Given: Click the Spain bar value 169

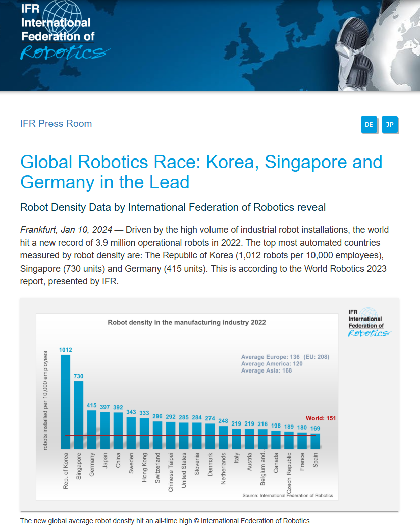Looking at the screenshot, I should coord(315,428).
